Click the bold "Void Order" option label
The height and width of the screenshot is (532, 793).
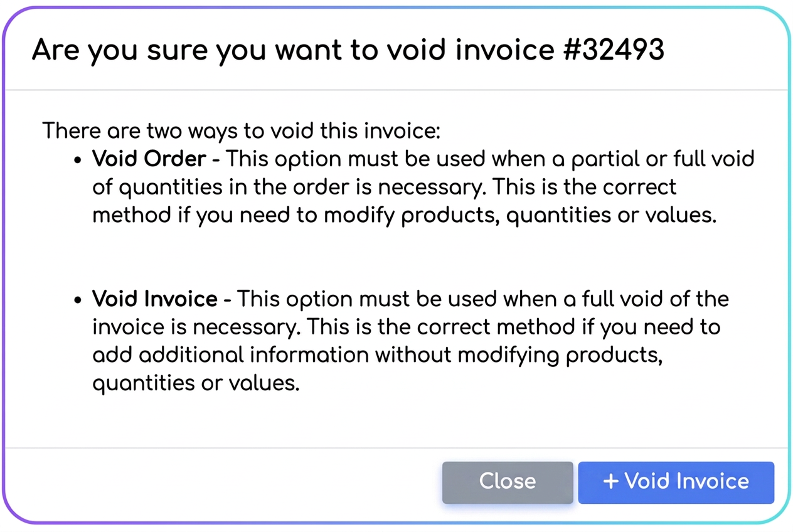point(149,159)
